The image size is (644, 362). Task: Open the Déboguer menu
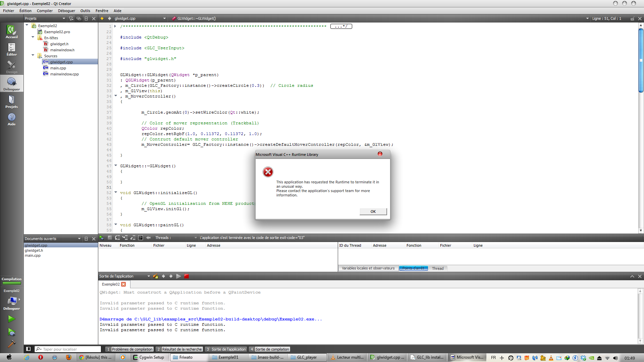(66, 10)
